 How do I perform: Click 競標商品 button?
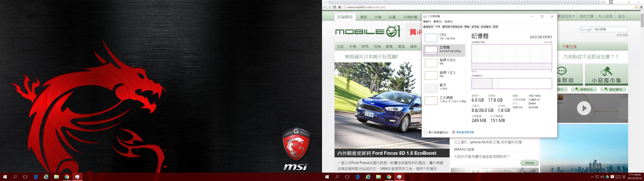tap(584, 89)
